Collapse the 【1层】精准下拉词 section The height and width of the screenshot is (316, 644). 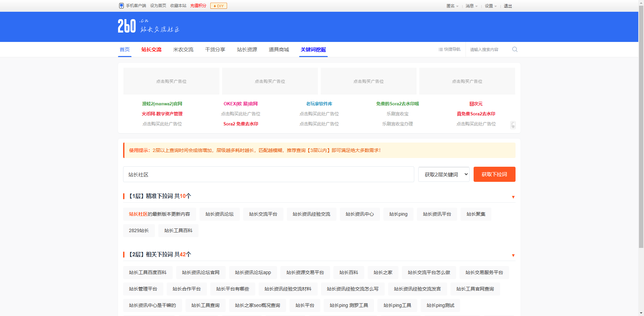513,197
